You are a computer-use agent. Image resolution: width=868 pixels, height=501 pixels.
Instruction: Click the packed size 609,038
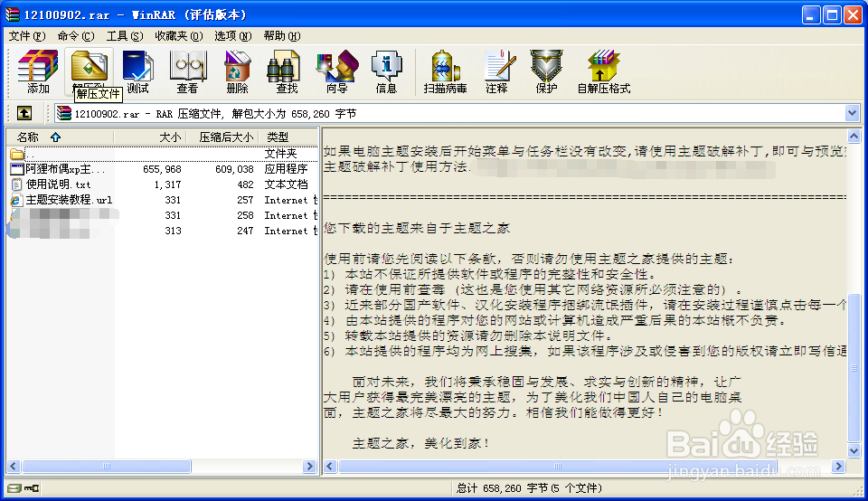pyautogui.click(x=234, y=169)
